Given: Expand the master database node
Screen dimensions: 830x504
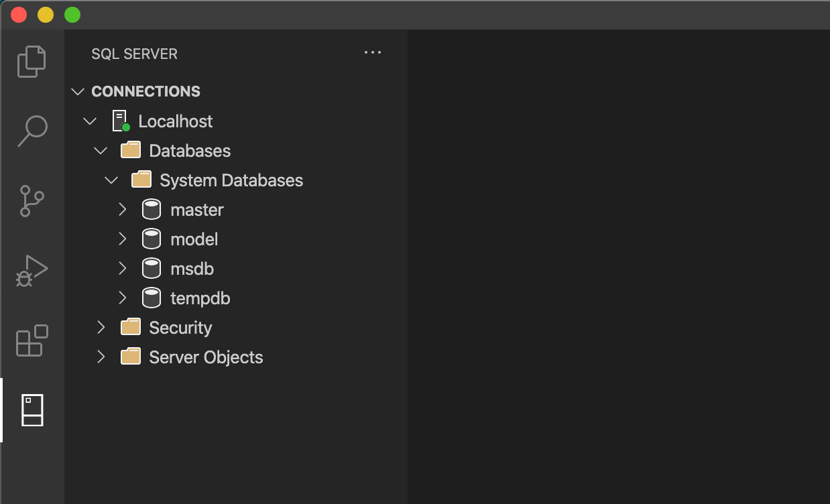Looking at the screenshot, I should [122, 210].
